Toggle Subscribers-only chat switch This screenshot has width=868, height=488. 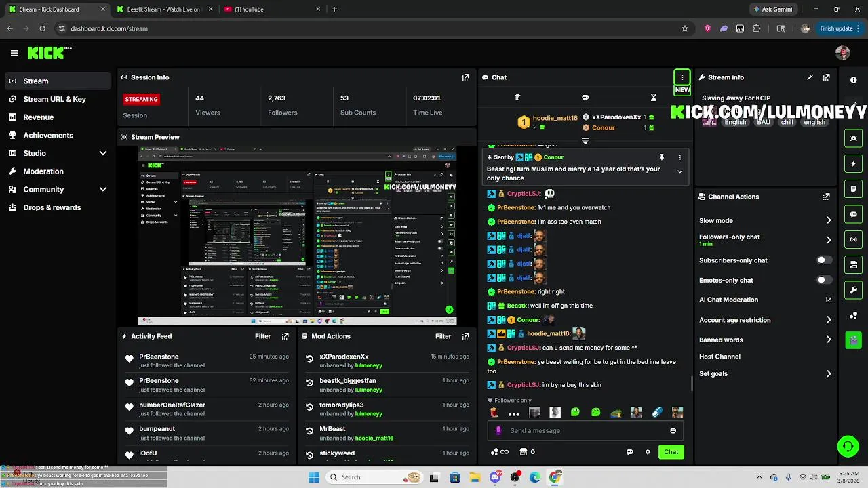point(824,260)
